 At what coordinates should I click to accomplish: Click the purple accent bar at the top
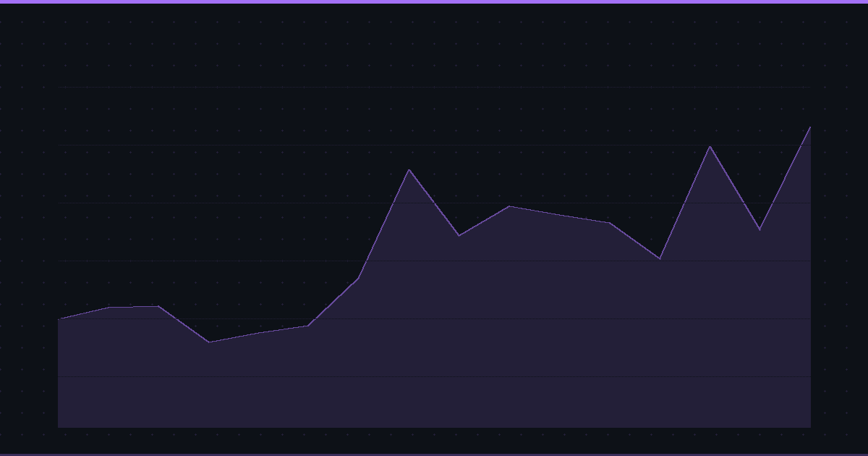click(434, 1)
